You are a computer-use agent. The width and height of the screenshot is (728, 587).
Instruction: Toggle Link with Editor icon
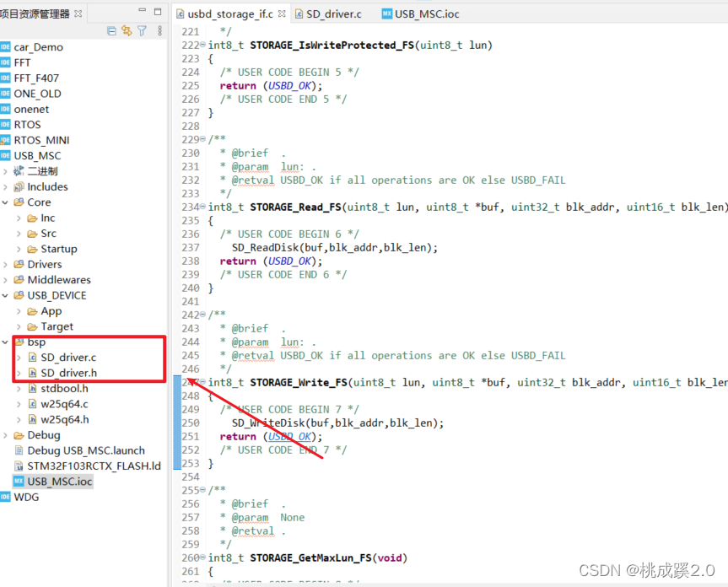[127, 31]
